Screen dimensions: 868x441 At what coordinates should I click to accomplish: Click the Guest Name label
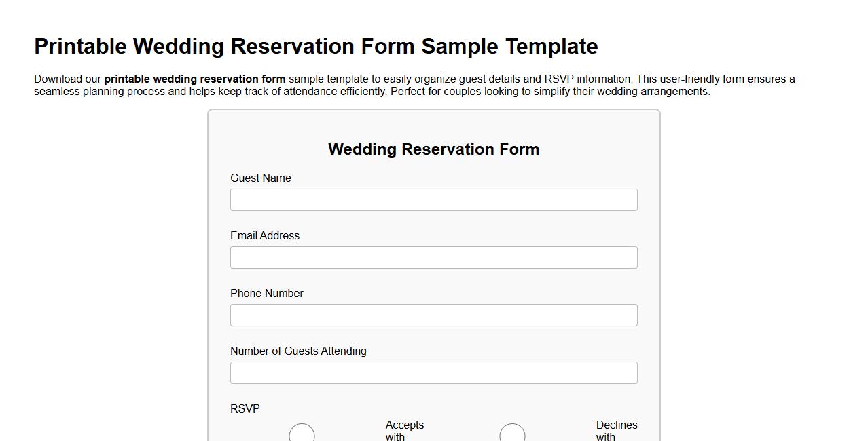click(260, 178)
